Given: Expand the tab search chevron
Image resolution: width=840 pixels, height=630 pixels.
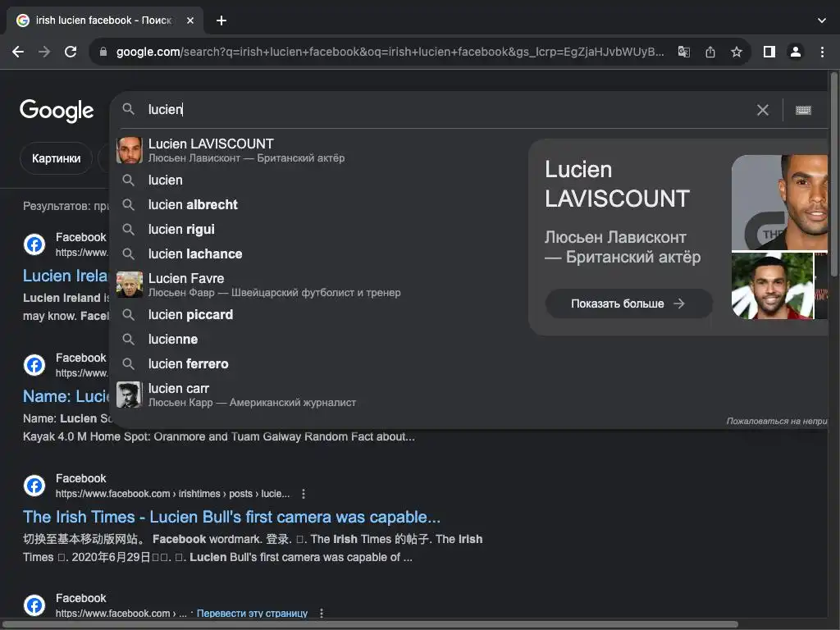Looking at the screenshot, I should [822, 21].
